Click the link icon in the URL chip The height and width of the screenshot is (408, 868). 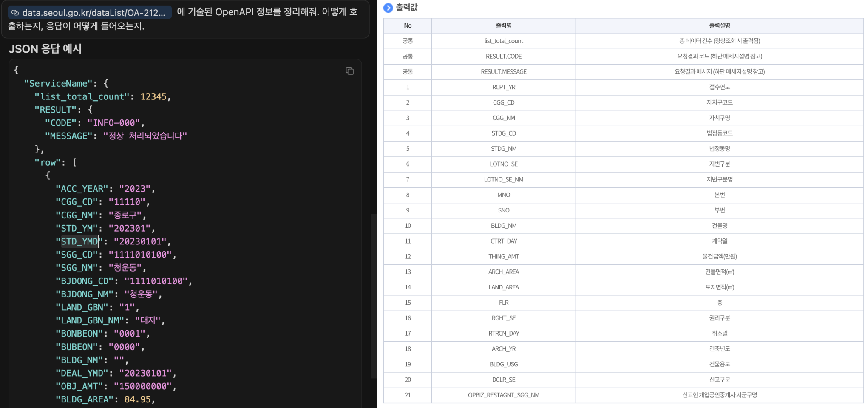click(15, 13)
